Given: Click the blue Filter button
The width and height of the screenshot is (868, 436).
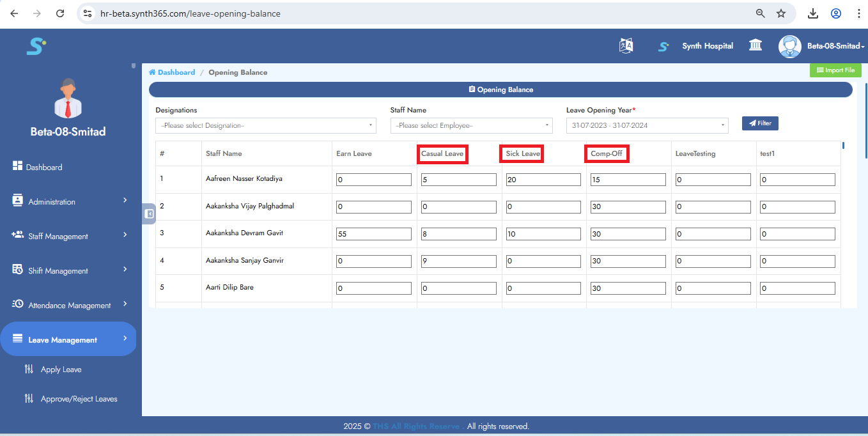Looking at the screenshot, I should click(x=760, y=123).
